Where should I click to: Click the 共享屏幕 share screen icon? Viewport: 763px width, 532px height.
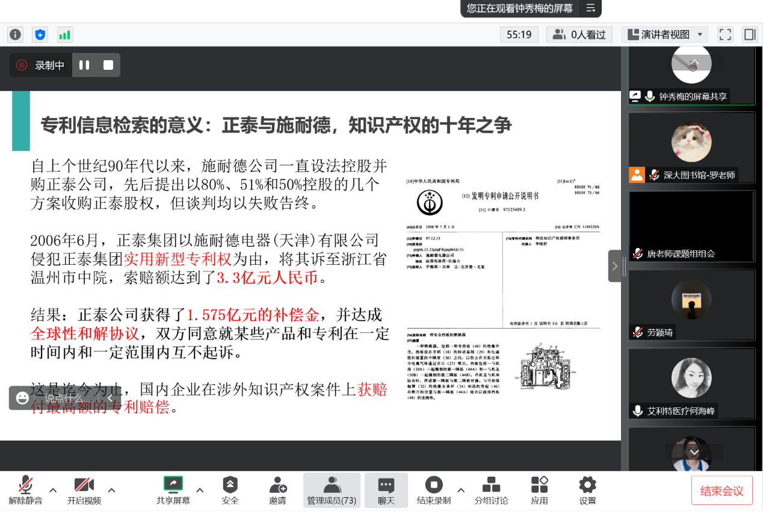point(173,483)
